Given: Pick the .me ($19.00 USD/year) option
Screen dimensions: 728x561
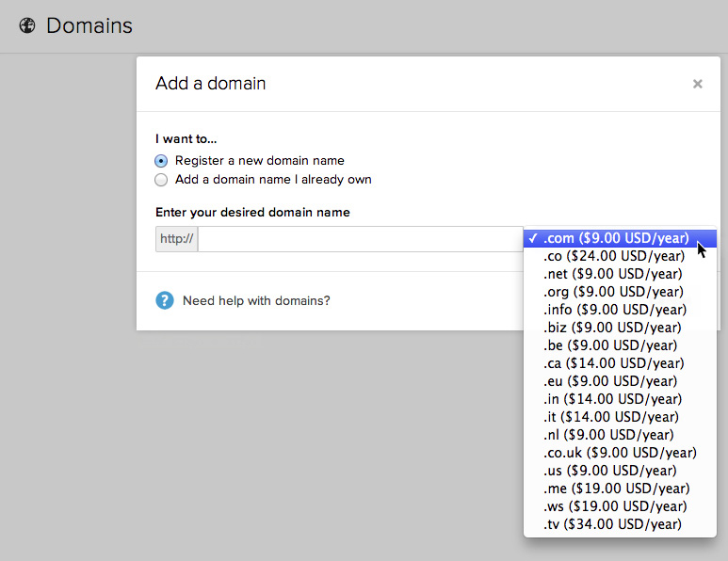Looking at the screenshot, I should click(620, 489).
